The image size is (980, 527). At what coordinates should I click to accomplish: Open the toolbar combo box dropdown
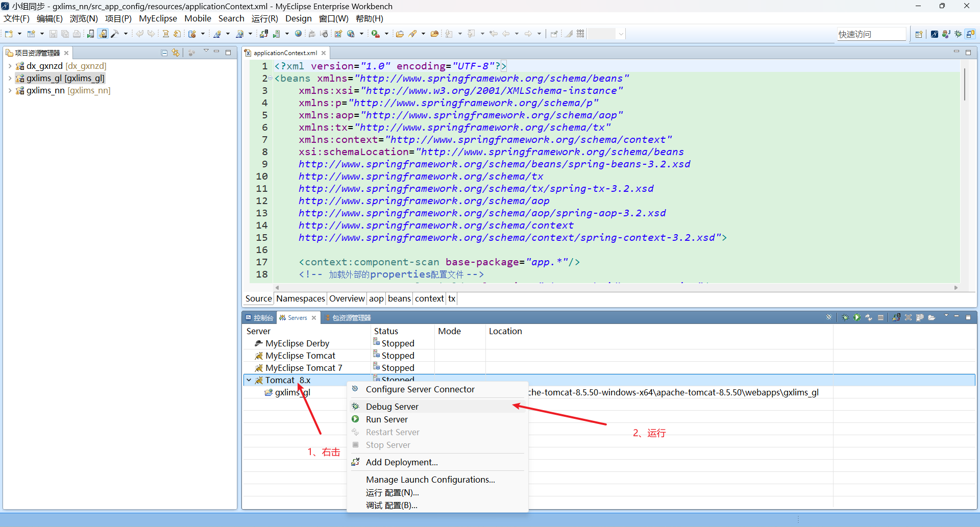(621, 34)
